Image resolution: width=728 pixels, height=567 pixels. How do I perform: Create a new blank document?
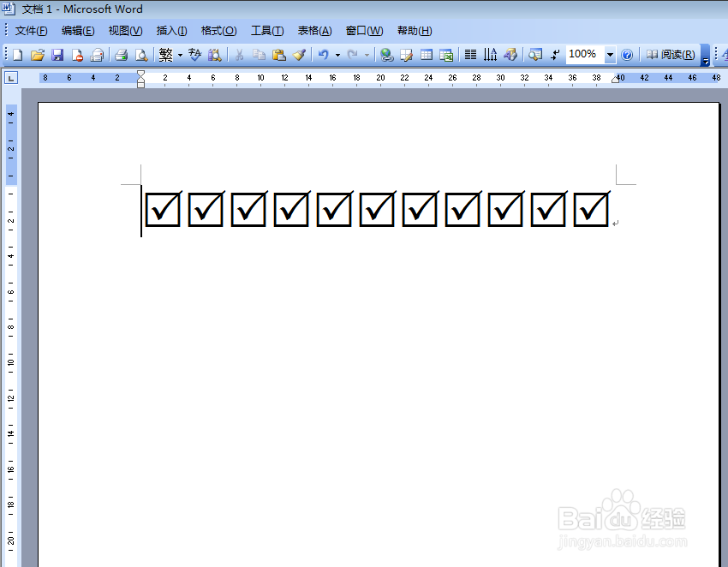point(18,55)
